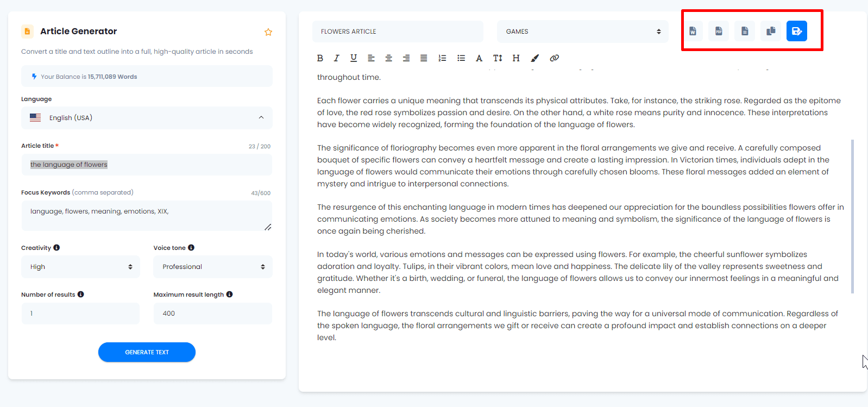
Task: Open the English (USA) language dropdown
Action: click(x=147, y=118)
